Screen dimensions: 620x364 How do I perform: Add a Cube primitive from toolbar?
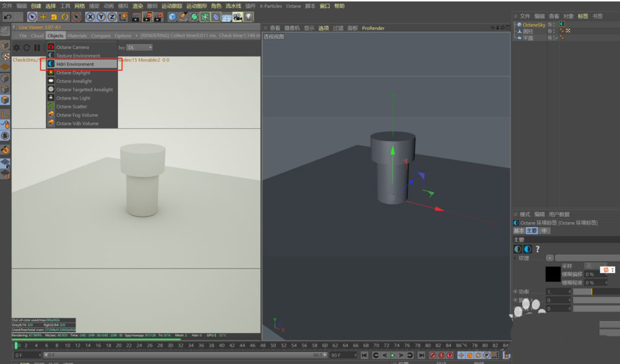point(172,17)
